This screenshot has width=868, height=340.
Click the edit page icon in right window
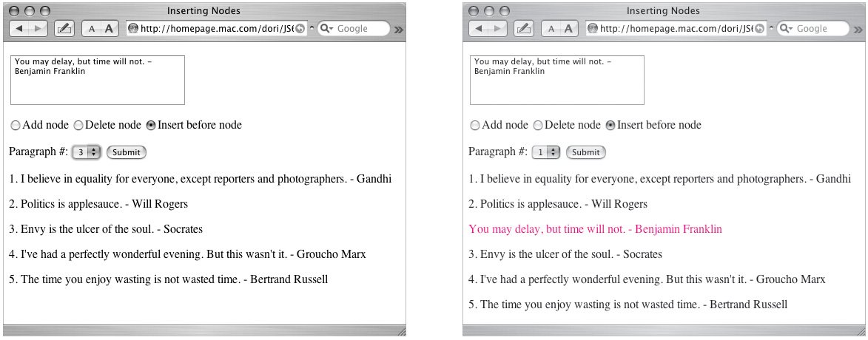point(524,29)
